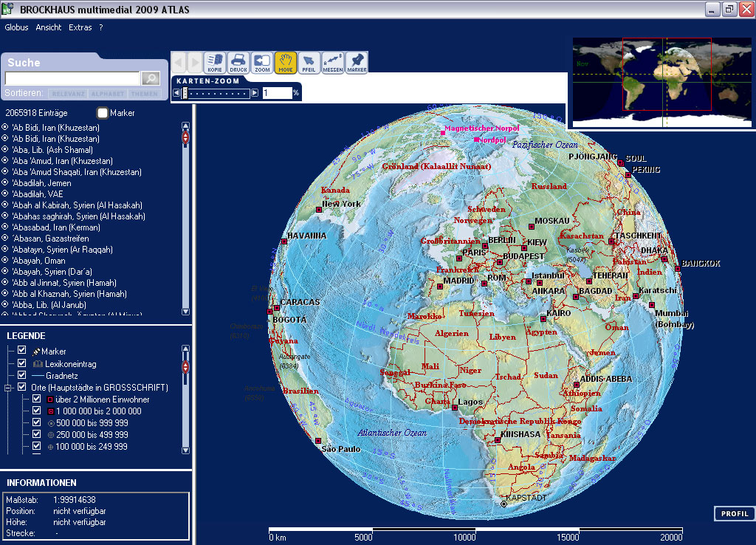Select the 'Abadilah, VAE entry
The height and width of the screenshot is (545, 756).
(x=38, y=194)
